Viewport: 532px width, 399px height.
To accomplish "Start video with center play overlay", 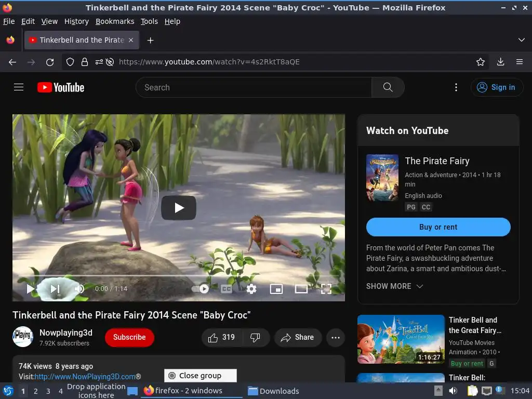I will (x=179, y=208).
